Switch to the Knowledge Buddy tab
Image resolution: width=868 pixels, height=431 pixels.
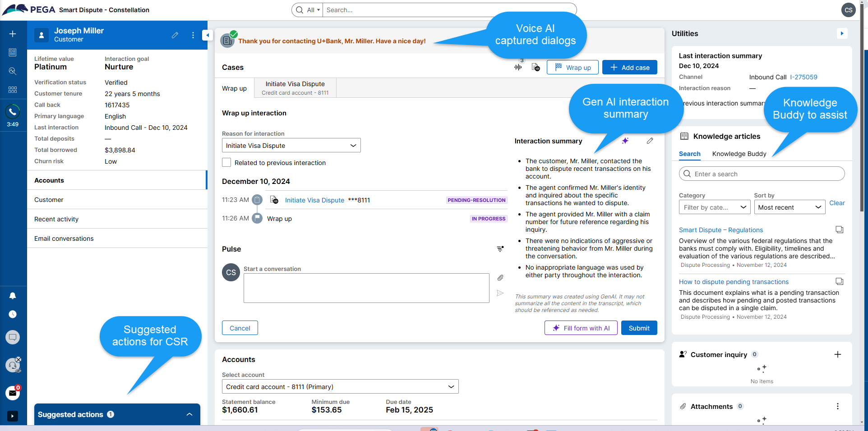pos(739,154)
